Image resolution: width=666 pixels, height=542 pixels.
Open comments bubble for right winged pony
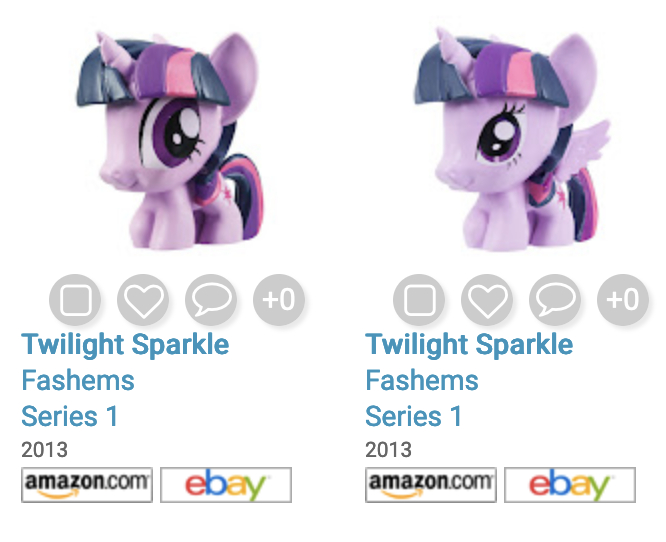555,299
